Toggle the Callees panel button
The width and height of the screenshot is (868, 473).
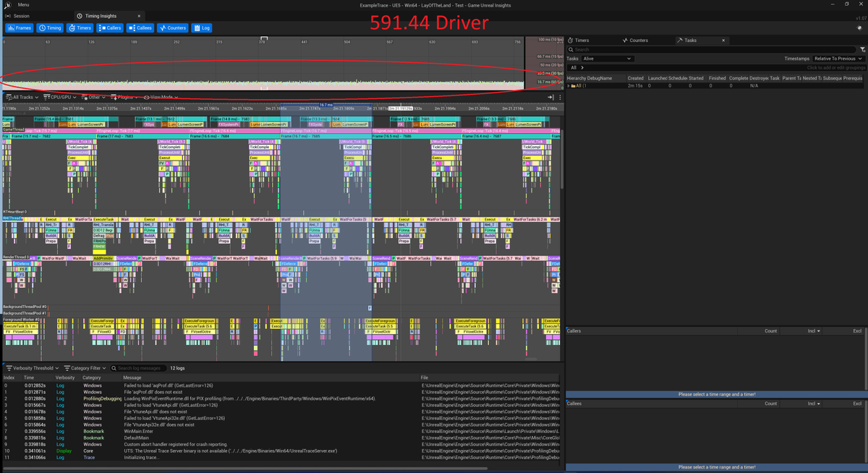click(140, 27)
